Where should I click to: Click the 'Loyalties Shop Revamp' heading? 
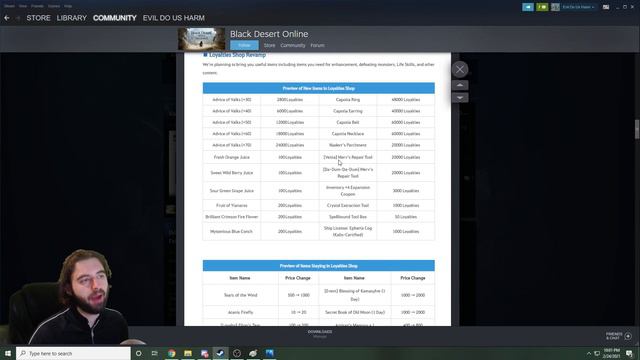(237, 55)
